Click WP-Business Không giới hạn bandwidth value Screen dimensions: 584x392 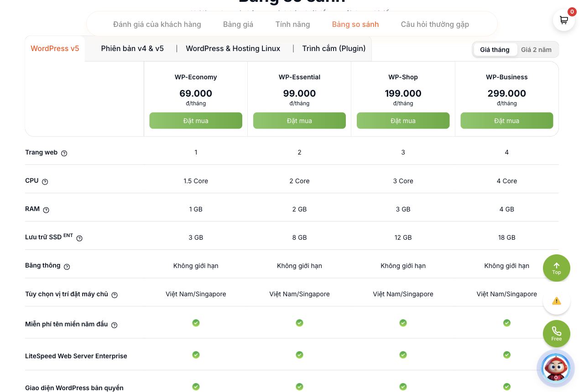pyautogui.click(x=506, y=266)
